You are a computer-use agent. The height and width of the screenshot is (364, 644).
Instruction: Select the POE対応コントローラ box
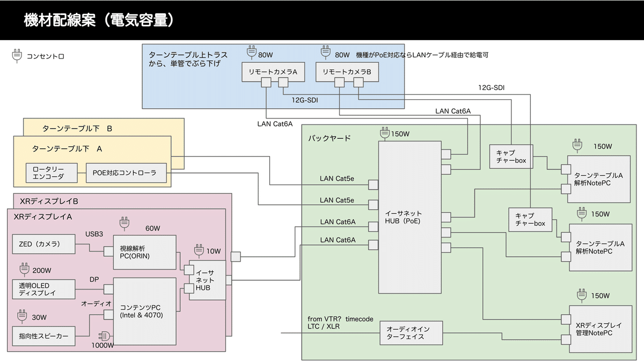126,173
